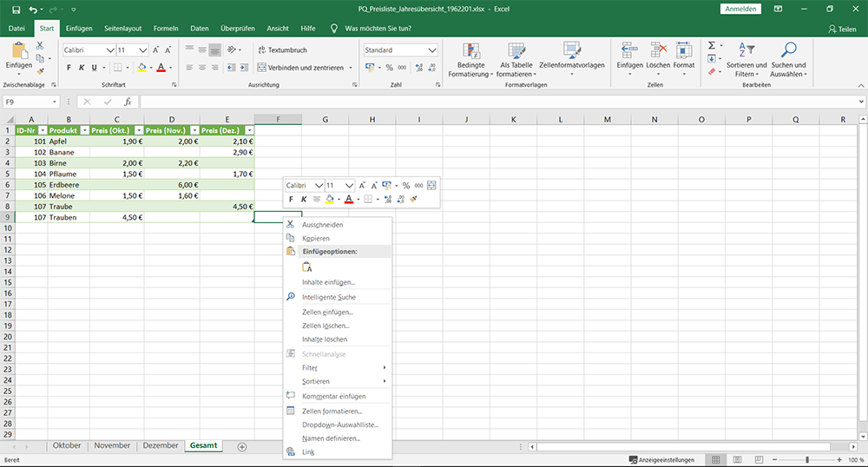The width and height of the screenshot is (868, 467).
Task: Click Anzeigeeinstellungen in status bar
Action: (662, 460)
